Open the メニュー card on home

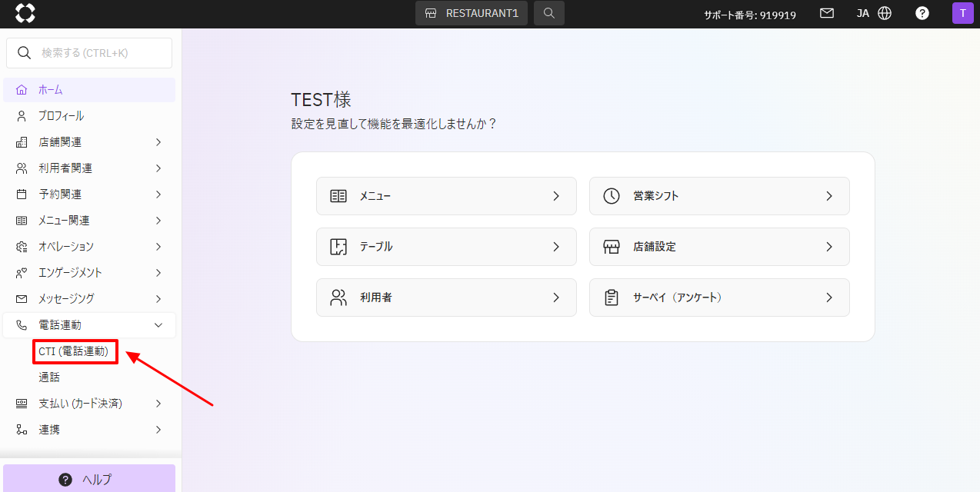446,196
